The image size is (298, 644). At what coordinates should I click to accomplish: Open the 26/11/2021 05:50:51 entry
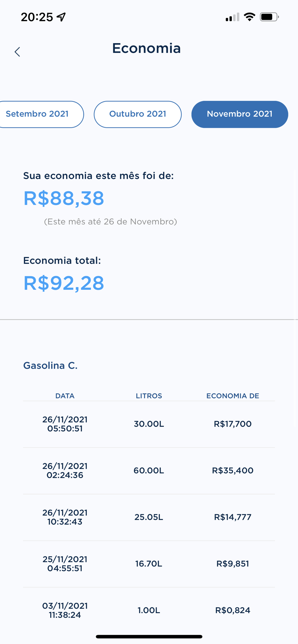[x=149, y=424]
